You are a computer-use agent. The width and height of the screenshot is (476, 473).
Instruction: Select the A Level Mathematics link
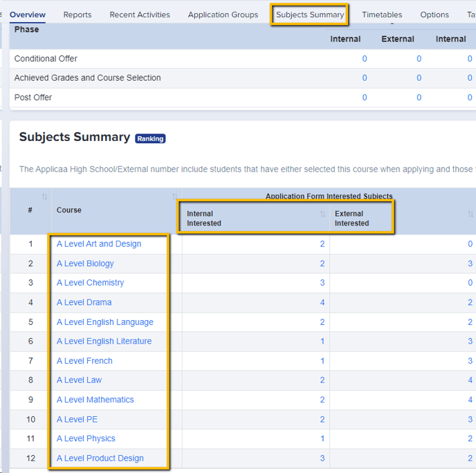click(x=95, y=400)
